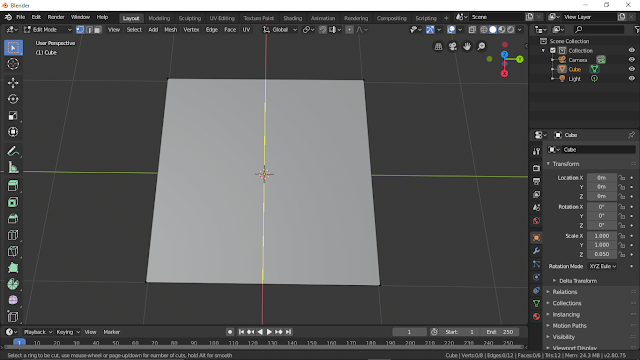The image size is (640, 360).
Task: Open the Keying popover in timeline
Action: [x=68, y=332]
